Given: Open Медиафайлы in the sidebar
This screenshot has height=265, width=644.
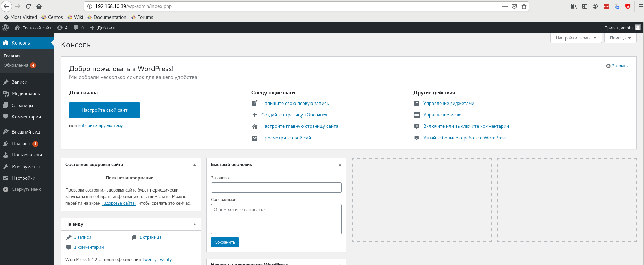Looking at the screenshot, I should point(27,93).
